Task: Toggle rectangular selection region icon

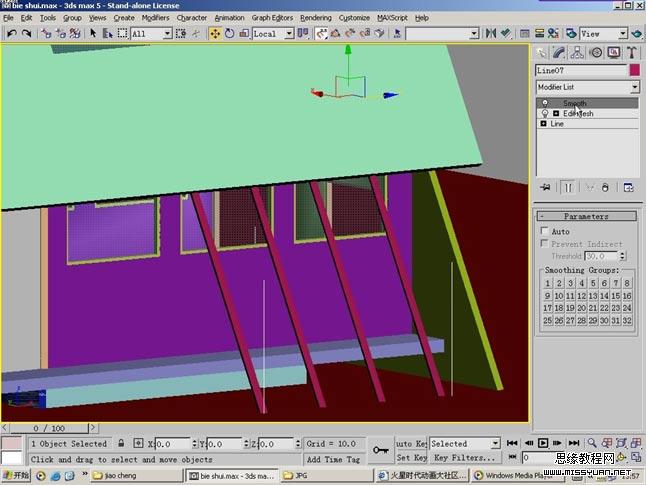Action: click(x=122, y=33)
